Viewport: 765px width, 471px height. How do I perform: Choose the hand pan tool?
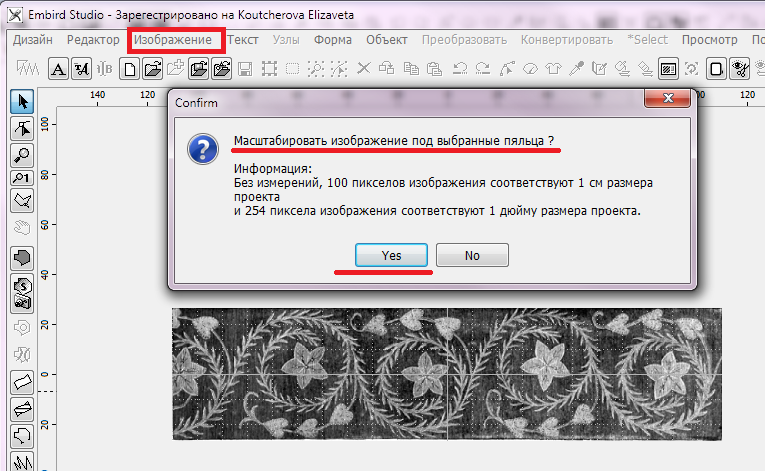click(x=22, y=227)
